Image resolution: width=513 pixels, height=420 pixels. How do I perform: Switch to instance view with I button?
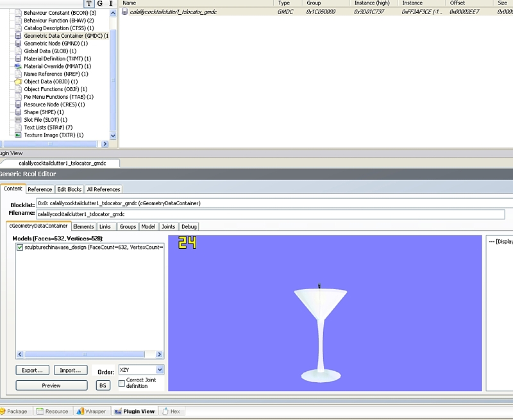[x=110, y=3]
